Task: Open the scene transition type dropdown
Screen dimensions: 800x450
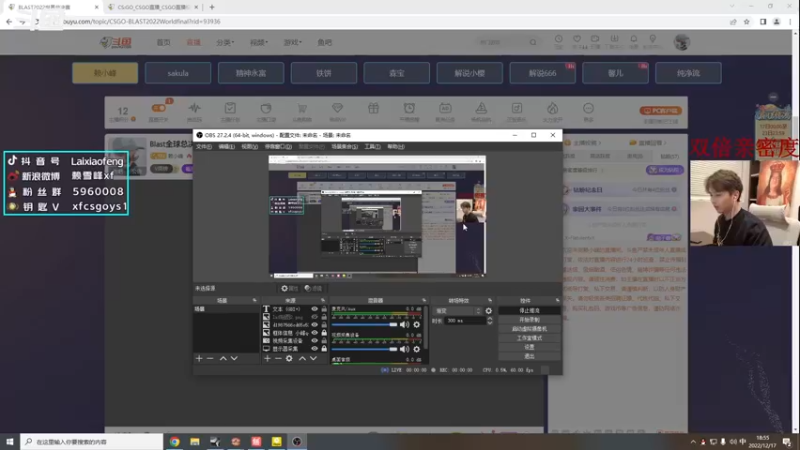Action: (457, 311)
